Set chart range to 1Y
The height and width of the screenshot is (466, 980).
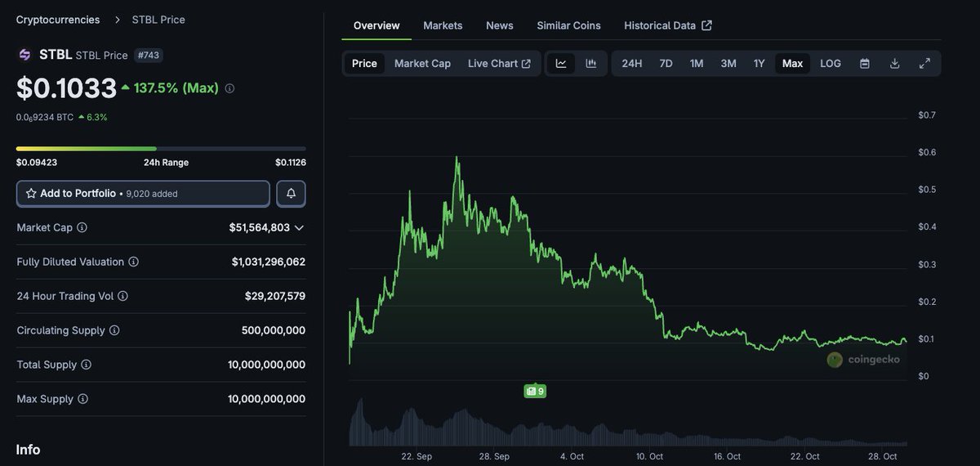click(x=759, y=64)
